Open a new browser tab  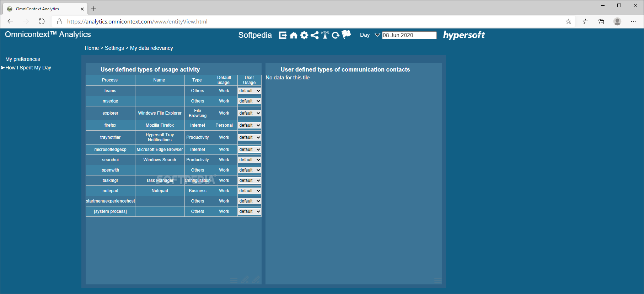[94, 9]
